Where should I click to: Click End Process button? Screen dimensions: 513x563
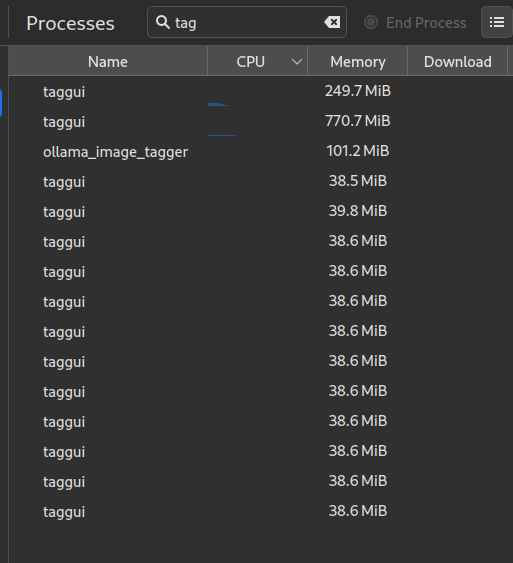point(415,23)
